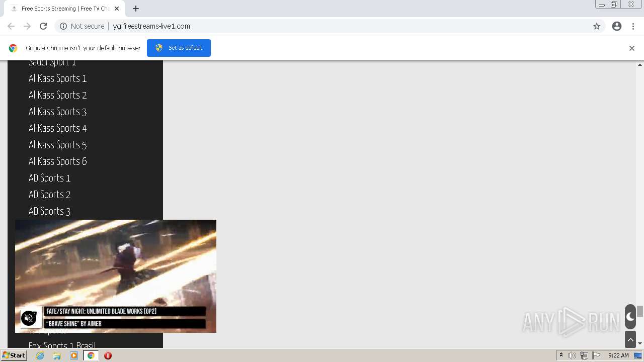
Task: Open the network status tray icon
Action: click(584, 355)
